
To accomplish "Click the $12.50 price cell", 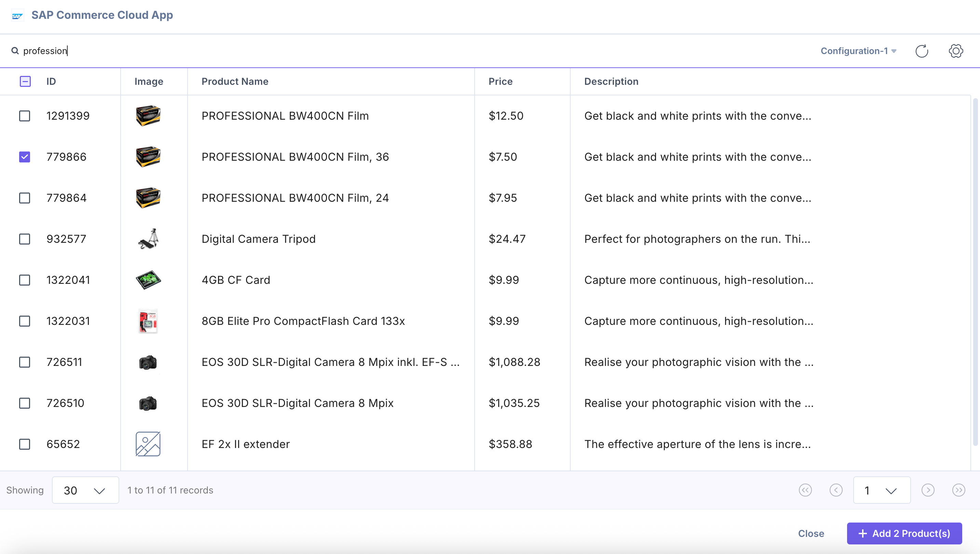I will coord(506,116).
